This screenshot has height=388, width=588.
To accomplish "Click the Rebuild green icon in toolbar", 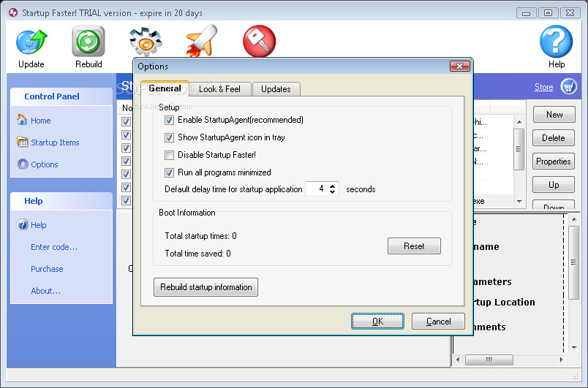I will pos(88,41).
